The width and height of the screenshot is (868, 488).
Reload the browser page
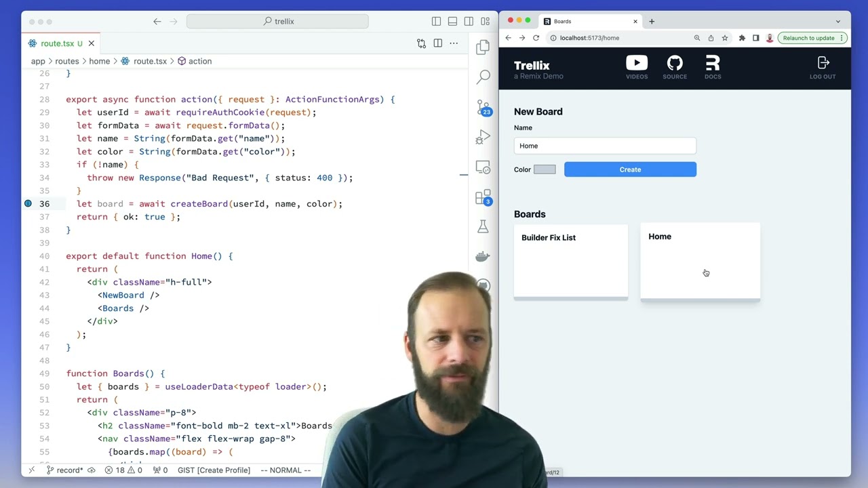tap(536, 38)
